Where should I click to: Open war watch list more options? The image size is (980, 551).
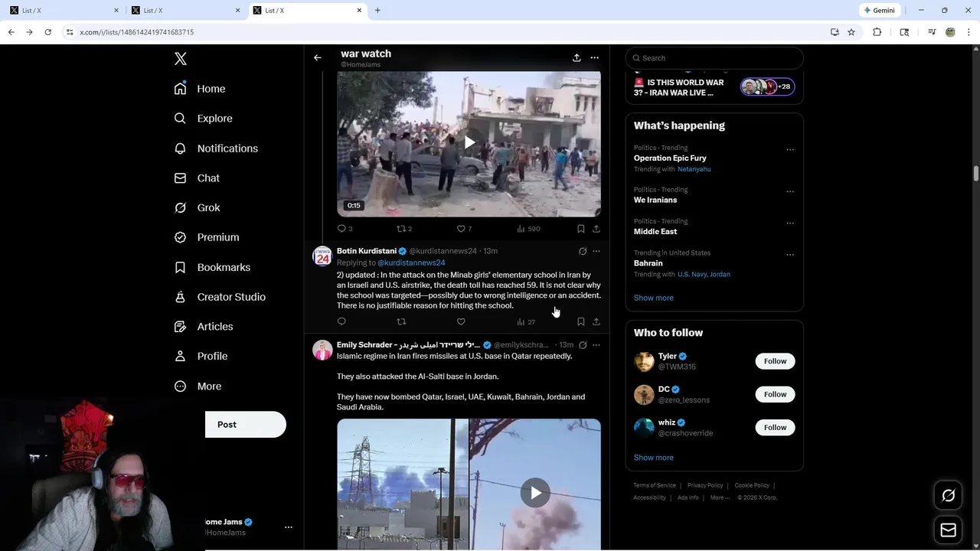click(x=595, y=57)
